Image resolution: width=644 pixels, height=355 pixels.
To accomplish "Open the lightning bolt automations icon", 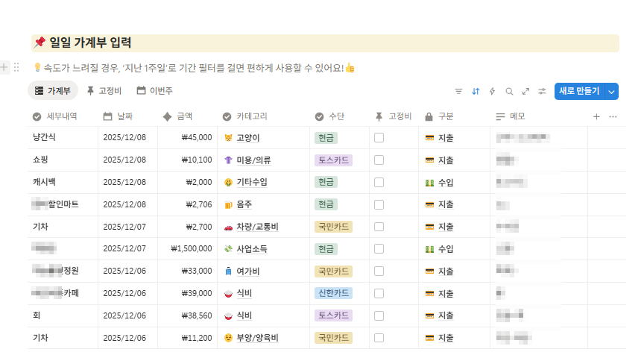I will pos(492,91).
